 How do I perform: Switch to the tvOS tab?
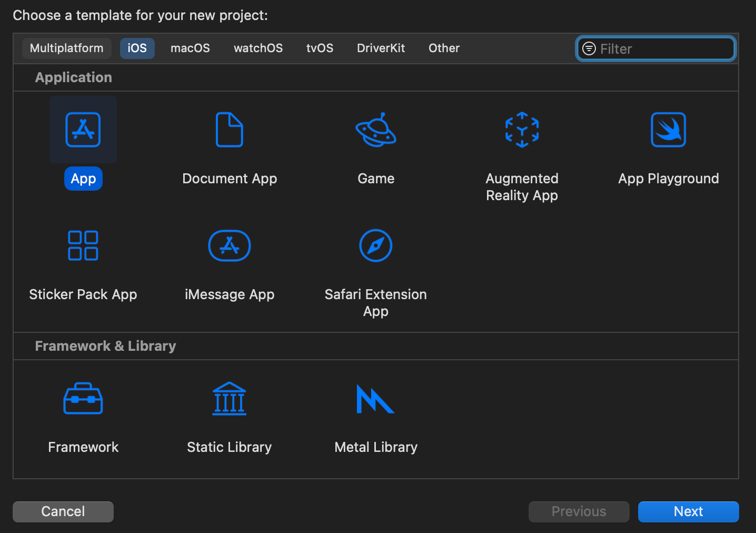pos(320,48)
